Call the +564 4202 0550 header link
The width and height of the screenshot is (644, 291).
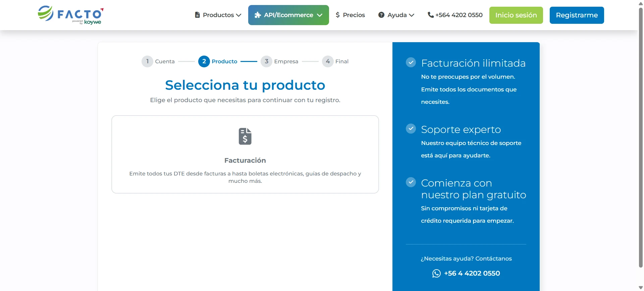pos(455,15)
